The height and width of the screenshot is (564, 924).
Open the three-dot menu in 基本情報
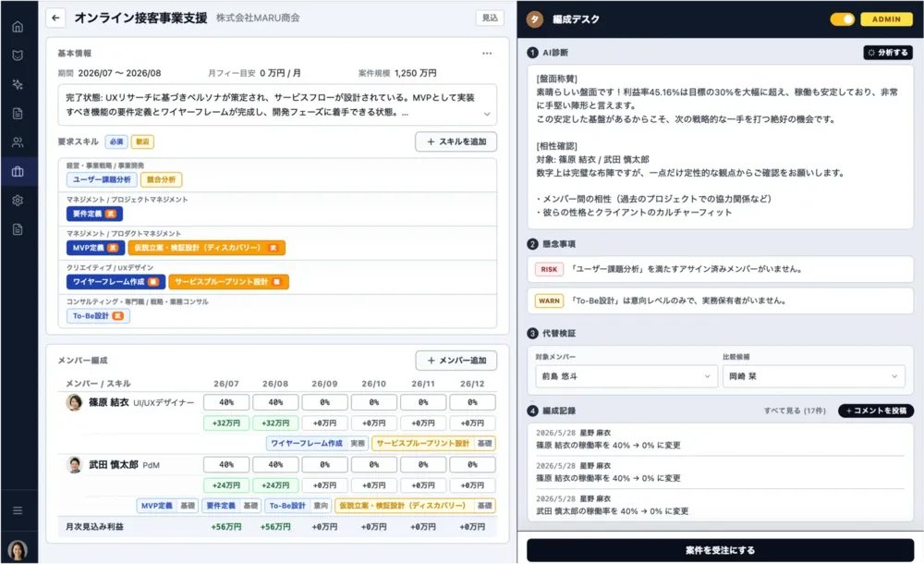coord(487,53)
